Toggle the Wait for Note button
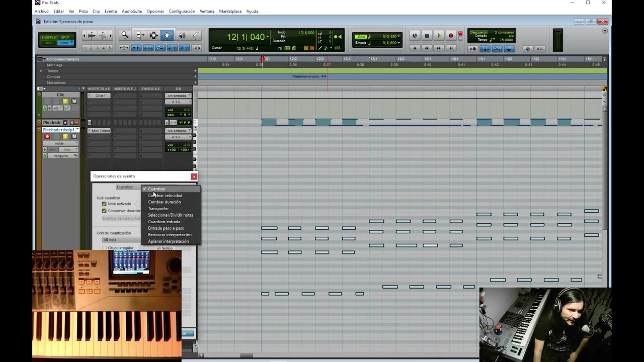644x362 pixels. coord(472,49)
